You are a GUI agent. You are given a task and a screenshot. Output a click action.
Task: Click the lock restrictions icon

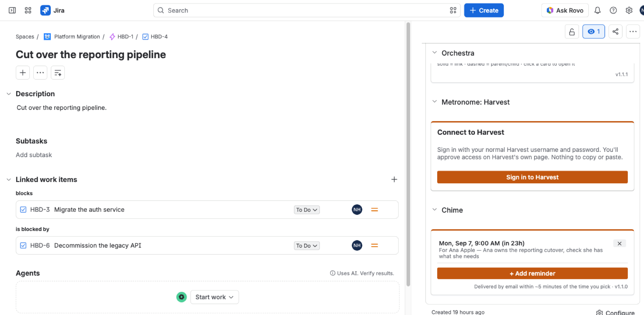click(572, 31)
